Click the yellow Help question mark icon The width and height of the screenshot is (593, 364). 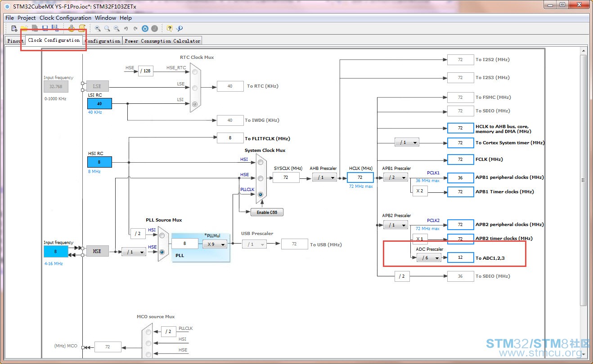click(x=170, y=28)
